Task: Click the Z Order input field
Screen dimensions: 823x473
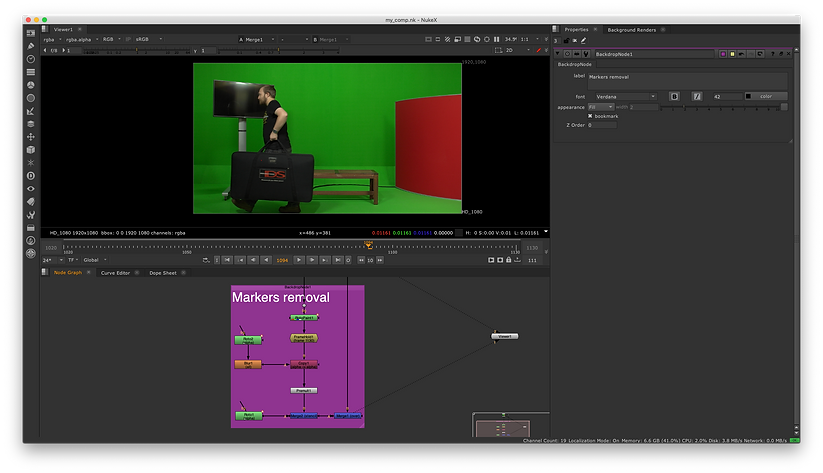Action: (602, 125)
